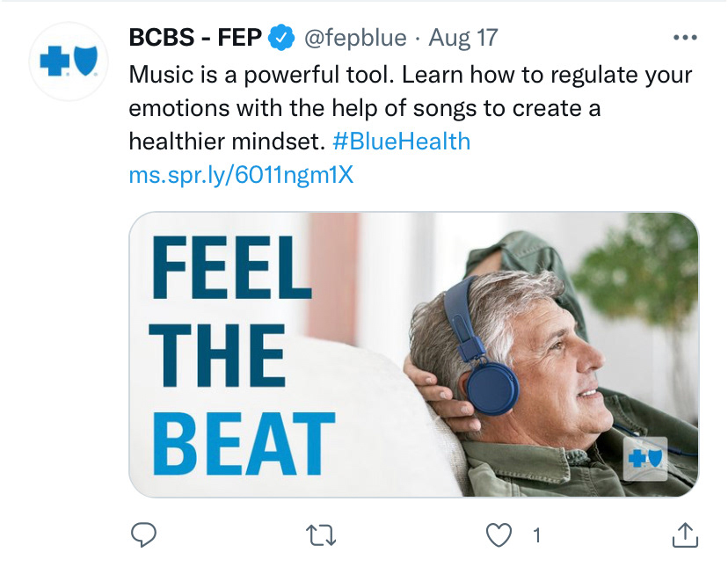728x567 pixels.
Task: Retweet this BCBS - FEP post
Action: (321, 535)
